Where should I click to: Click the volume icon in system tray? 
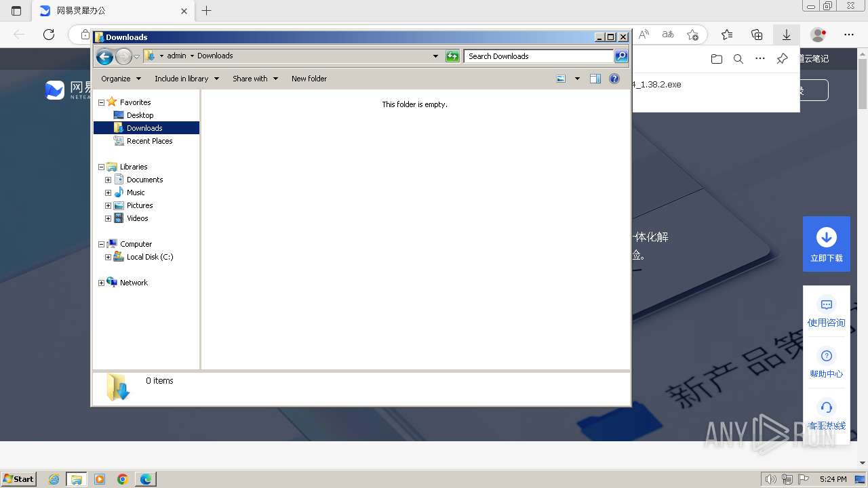click(x=770, y=479)
